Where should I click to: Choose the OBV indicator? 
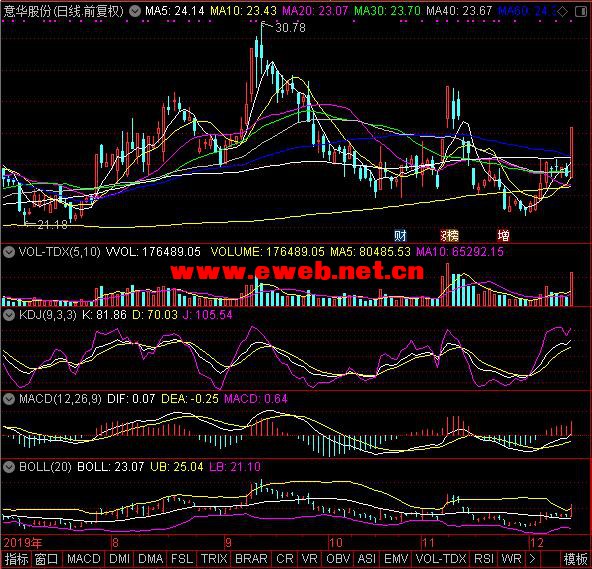tap(338, 559)
